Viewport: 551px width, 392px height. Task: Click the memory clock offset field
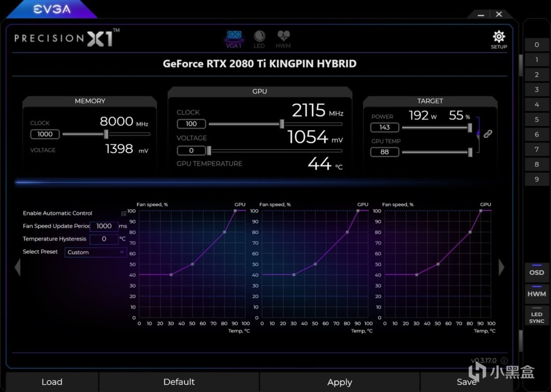coord(45,134)
